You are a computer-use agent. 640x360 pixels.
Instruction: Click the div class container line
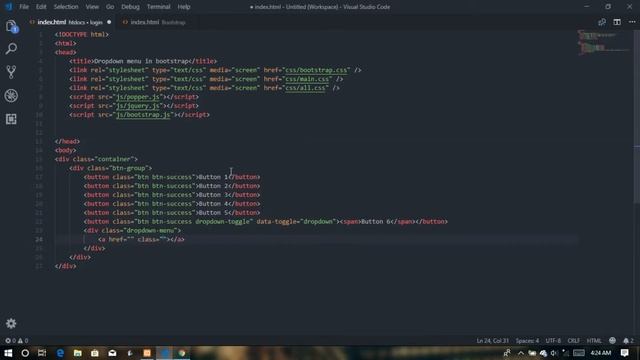click(x=96, y=159)
